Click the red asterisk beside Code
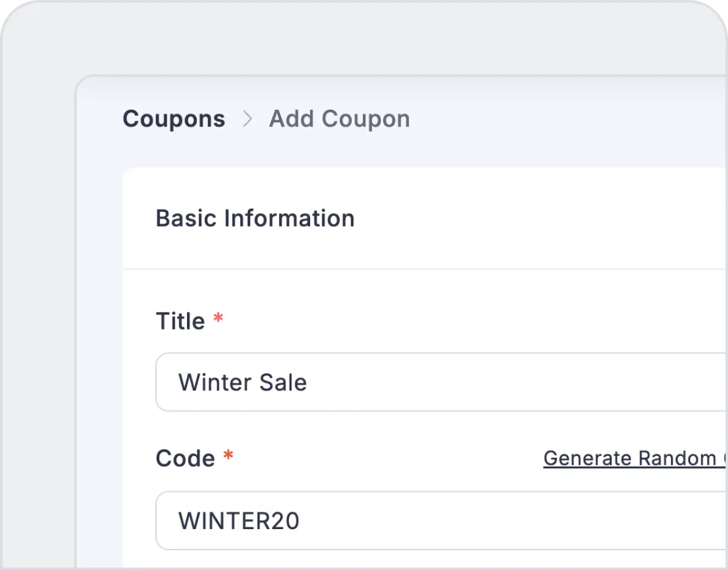The width and height of the screenshot is (728, 570). (228, 457)
